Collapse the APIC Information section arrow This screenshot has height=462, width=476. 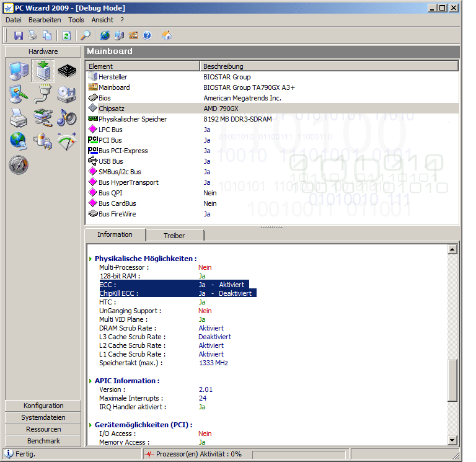tap(90, 381)
